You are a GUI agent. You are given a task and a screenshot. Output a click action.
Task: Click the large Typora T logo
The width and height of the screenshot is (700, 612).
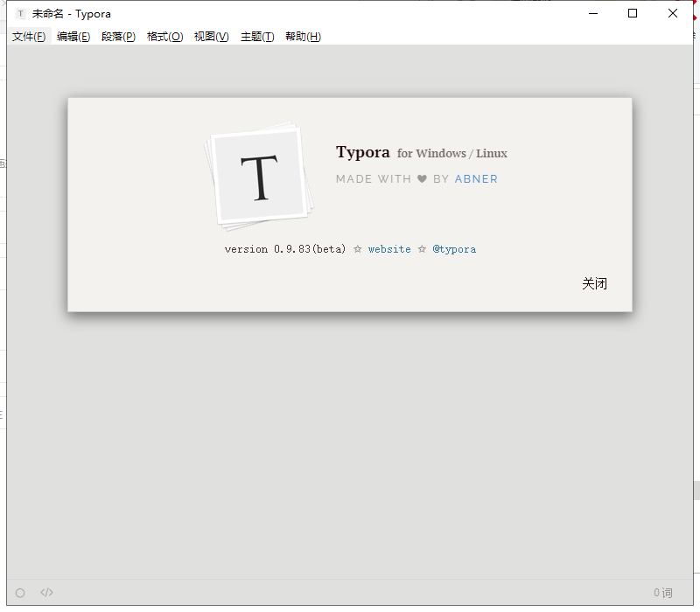tap(259, 176)
